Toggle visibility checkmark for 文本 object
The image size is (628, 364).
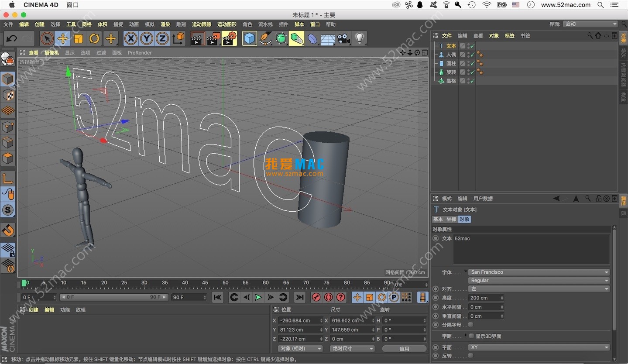[473, 46]
